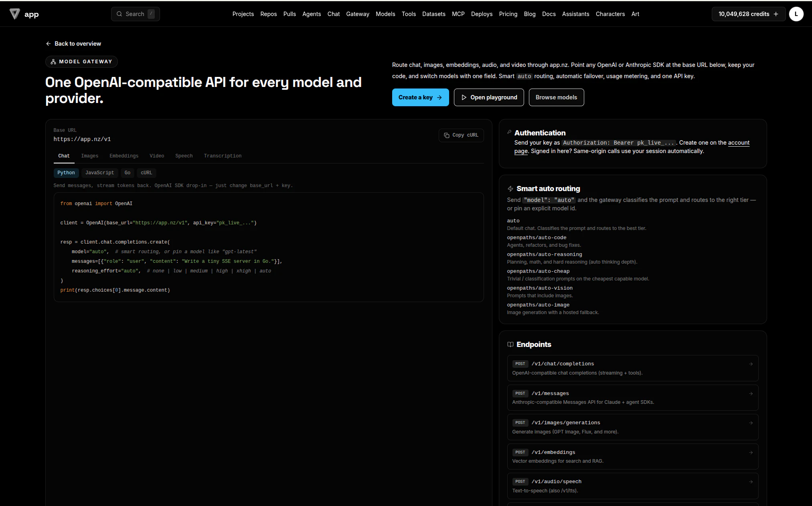
Task: Click the arrow icon in Create a key
Action: [x=439, y=97]
